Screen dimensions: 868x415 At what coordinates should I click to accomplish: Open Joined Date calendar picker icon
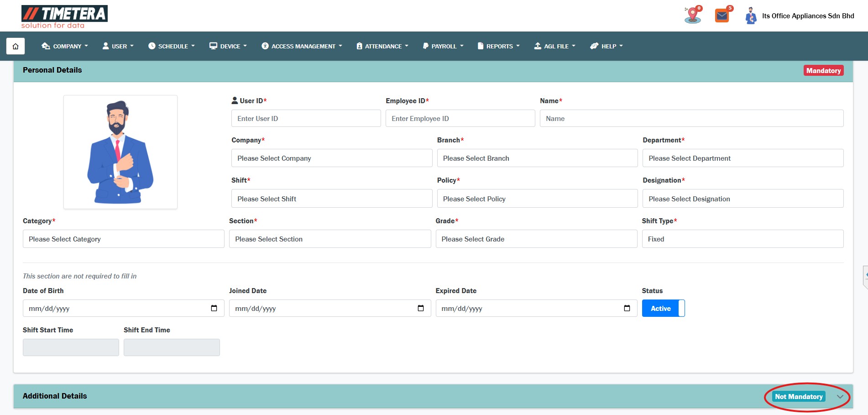[x=420, y=308]
